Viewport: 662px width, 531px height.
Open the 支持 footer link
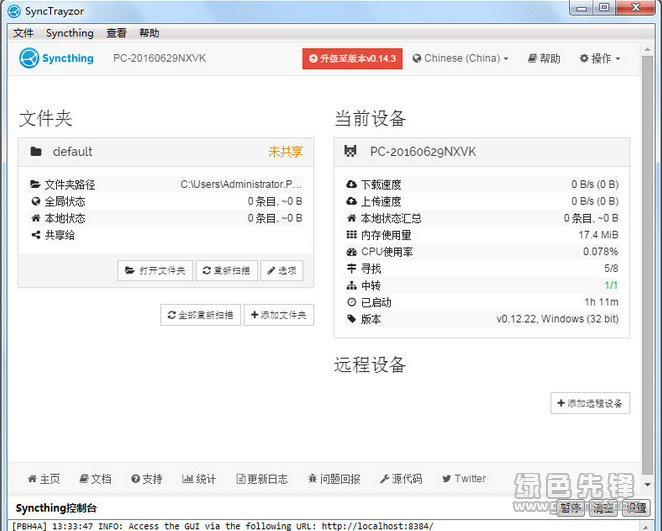click(x=147, y=479)
